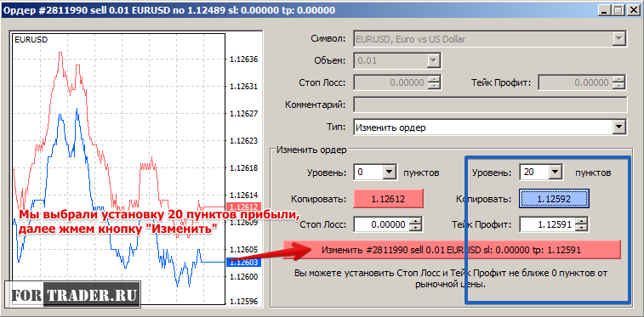
Task: Click the Комментарий text field
Action: coord(490,105)
